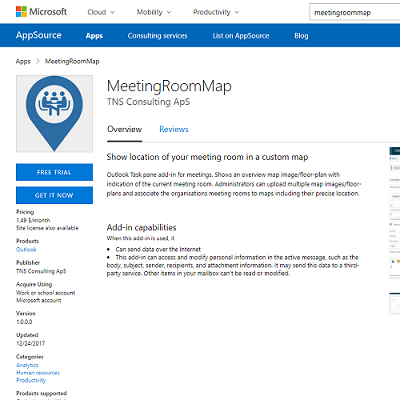This screenshot has height=400, width=400.
Task: Open the Human resources category link
Action: click(x=38, y=373)
